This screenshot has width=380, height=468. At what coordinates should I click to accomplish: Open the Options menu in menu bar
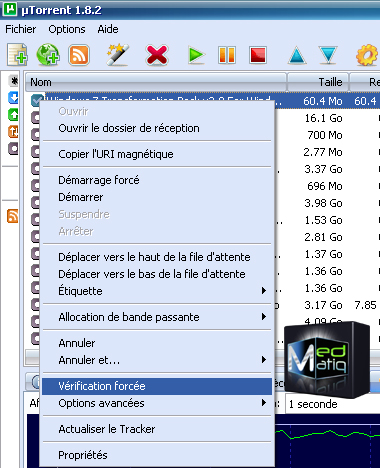67,29
